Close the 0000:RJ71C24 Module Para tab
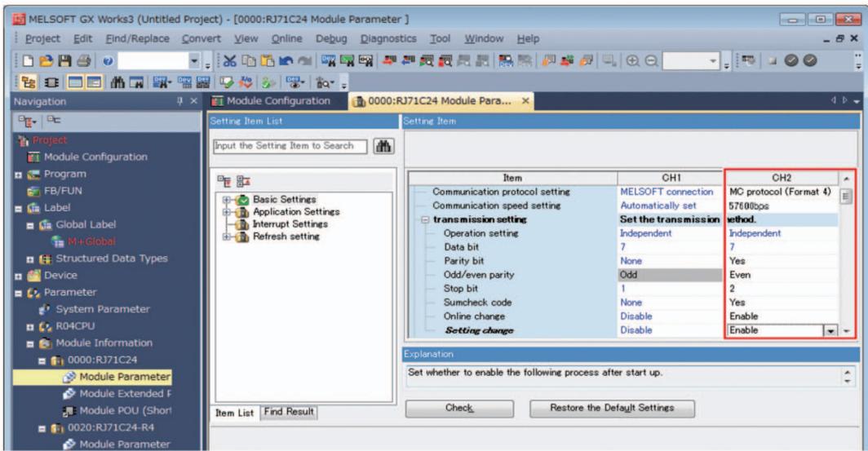Image resolution: width=868 pixels, height=451 pixels. coord(525,101)
